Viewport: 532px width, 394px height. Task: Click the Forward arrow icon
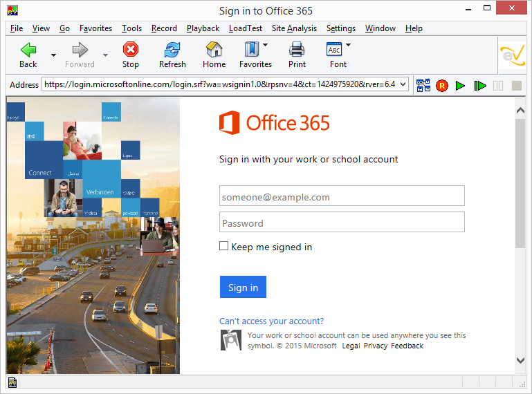80,50
